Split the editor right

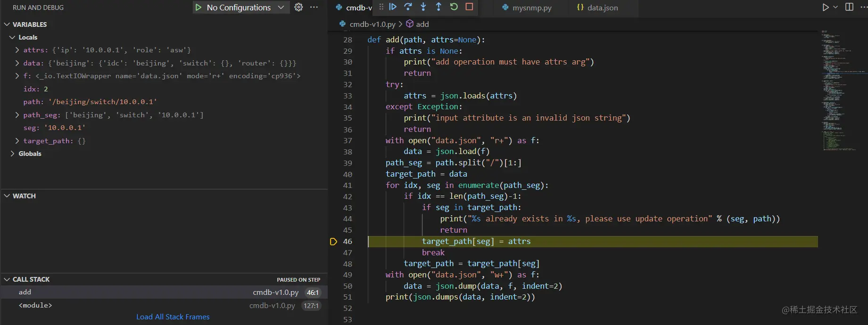click(x=849, y=7)
